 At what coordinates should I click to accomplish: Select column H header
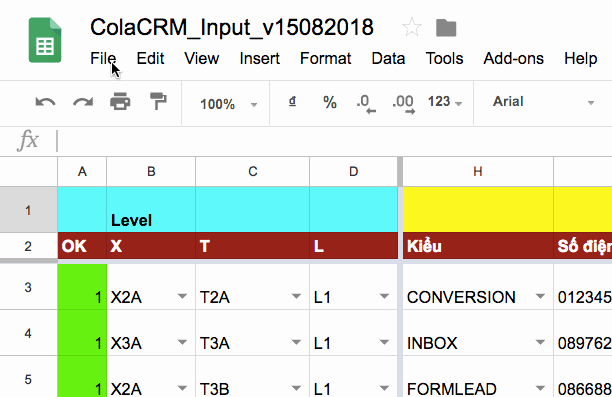pyautogui.click(x=478, y=171)
